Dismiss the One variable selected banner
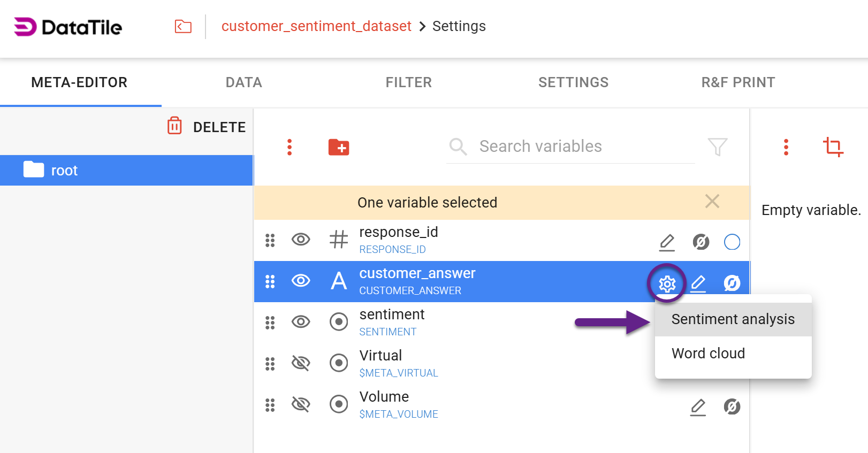 (x=712, y=202)
